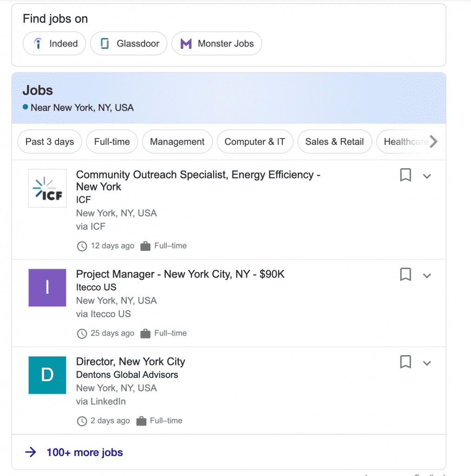Filter jobs by Computer & IT
The width and height of the screenshot is (471, 476).
point(255,142)
